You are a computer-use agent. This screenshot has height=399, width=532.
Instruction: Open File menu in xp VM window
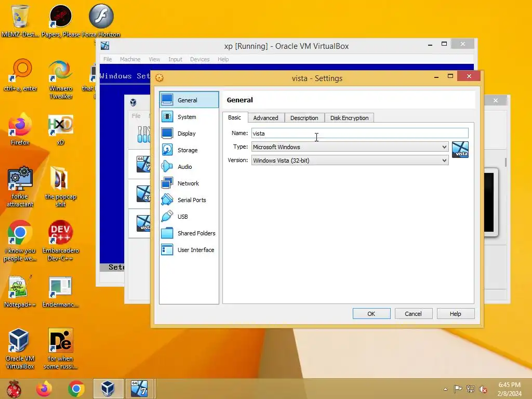click(x=108, y=59)
